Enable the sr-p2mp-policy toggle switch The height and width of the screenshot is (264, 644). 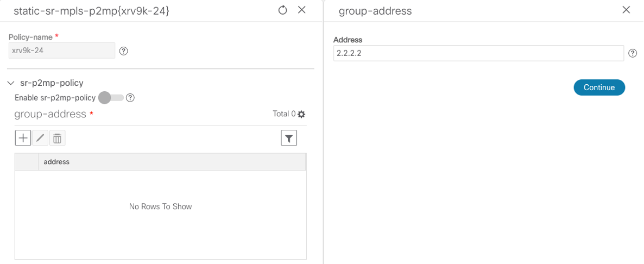111,98
